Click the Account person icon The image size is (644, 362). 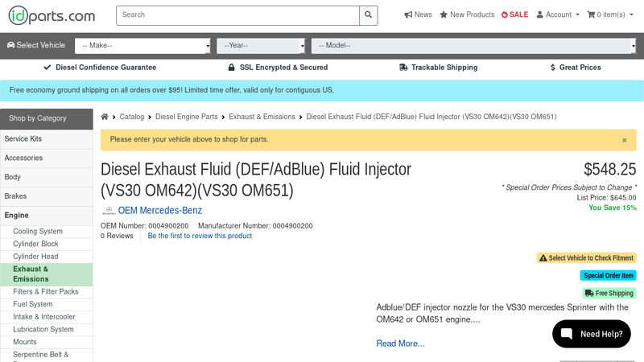pos(539,14)
